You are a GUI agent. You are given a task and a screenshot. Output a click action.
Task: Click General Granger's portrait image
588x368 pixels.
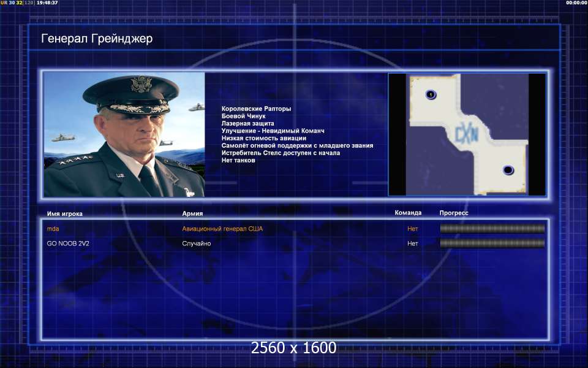[124, 134]
